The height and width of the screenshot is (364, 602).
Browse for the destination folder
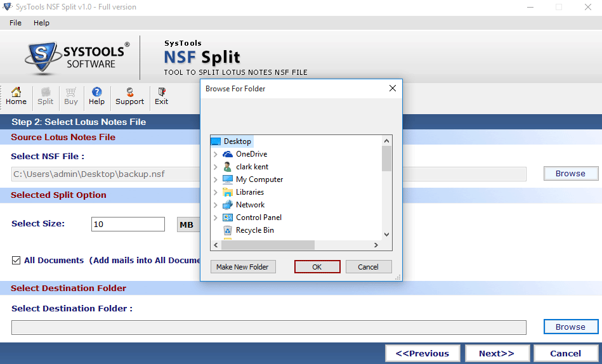click(571, 327)
